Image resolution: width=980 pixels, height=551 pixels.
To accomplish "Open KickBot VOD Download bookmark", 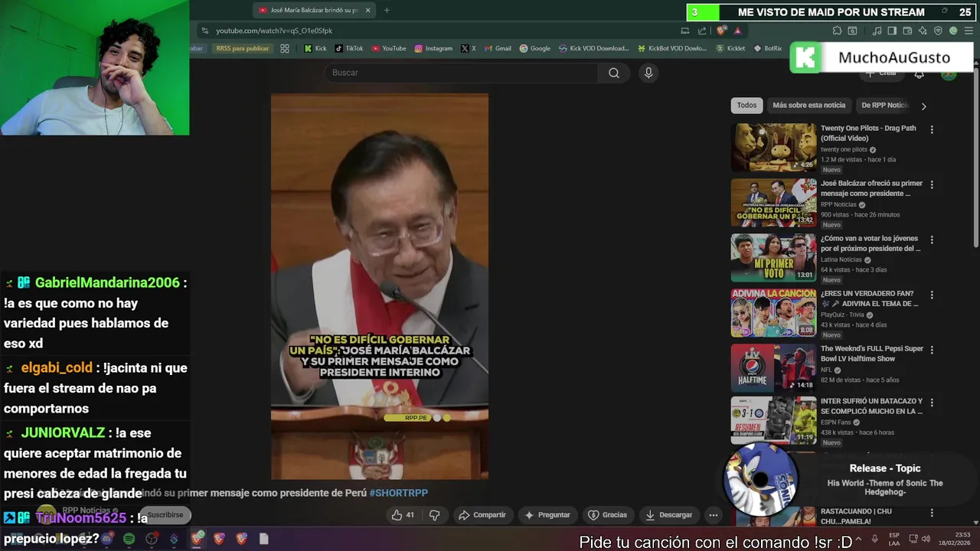I will tap(672, 48).
